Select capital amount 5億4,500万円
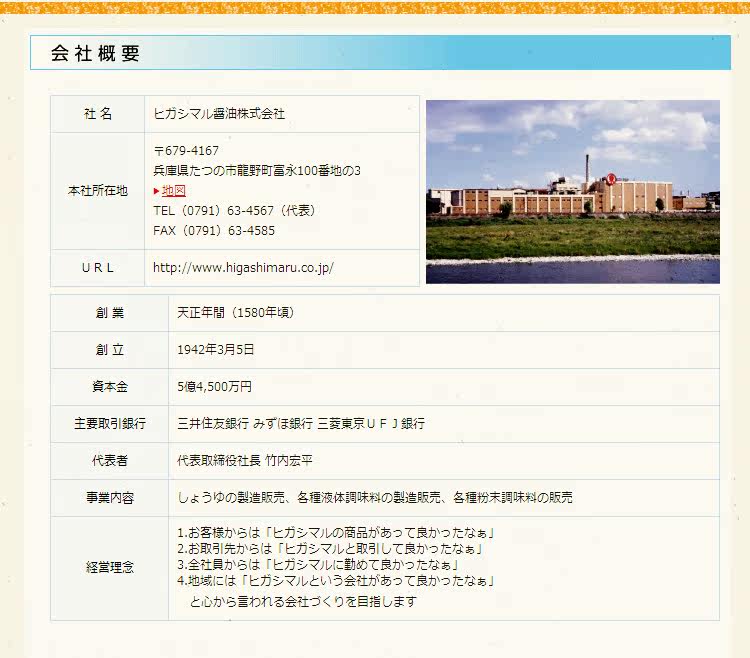Image resolution: width=750 pixels, height=658 pixels. [x=214, y=386]
